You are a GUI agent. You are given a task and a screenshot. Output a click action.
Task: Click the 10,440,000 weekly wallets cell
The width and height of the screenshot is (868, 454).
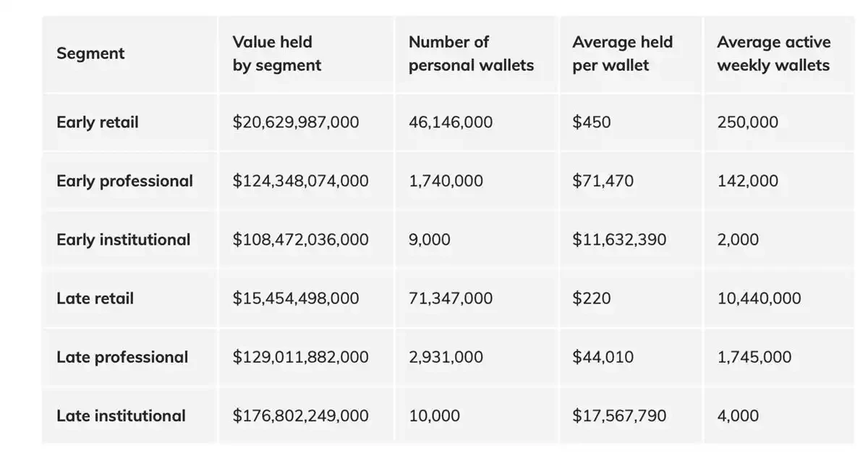click(759, 298)
